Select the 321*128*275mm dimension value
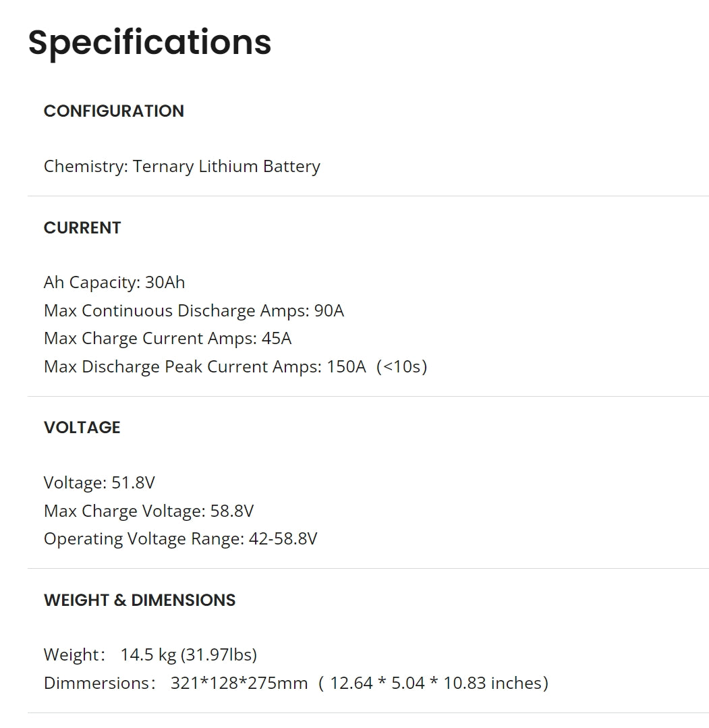Screen dimensions: 709x728 tap(239, 683)
